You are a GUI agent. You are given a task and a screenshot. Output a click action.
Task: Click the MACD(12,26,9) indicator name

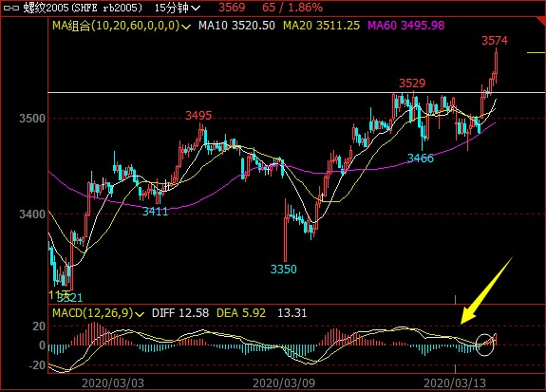[x=93, y=313]
